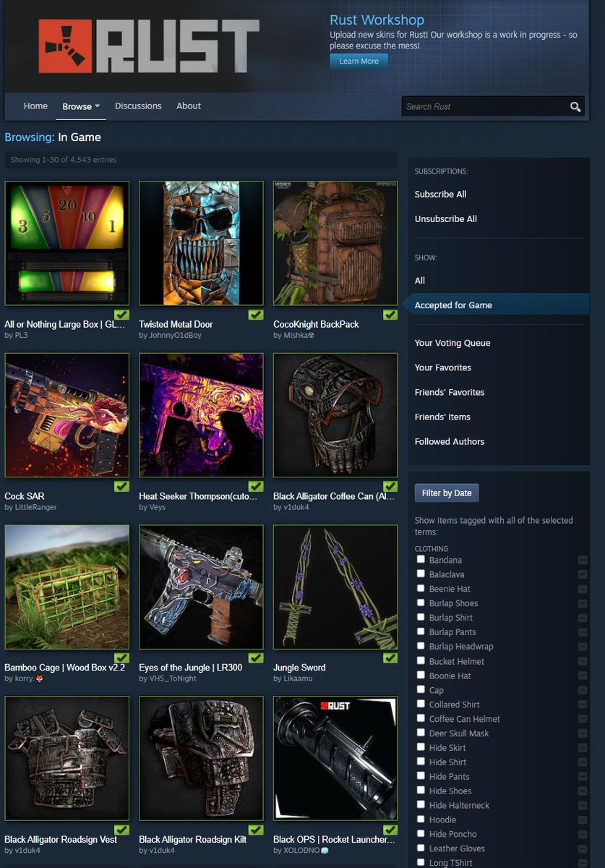Click accepted checkmark on Eyes of the Jungle LR300
The width and height of the screenshot is (605, 868).
point(256,658)
